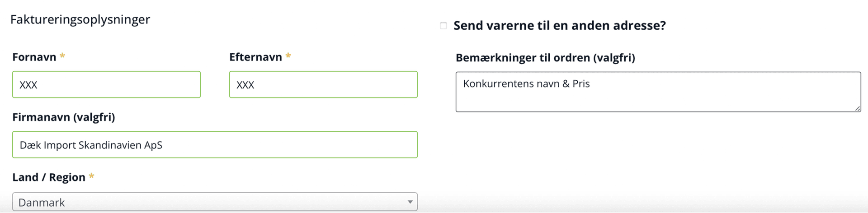The width and height of the screenshot is (868, 213).
Task: Place cursor in 'Konkurrentens navn & Pris' text
Action: 526,84
